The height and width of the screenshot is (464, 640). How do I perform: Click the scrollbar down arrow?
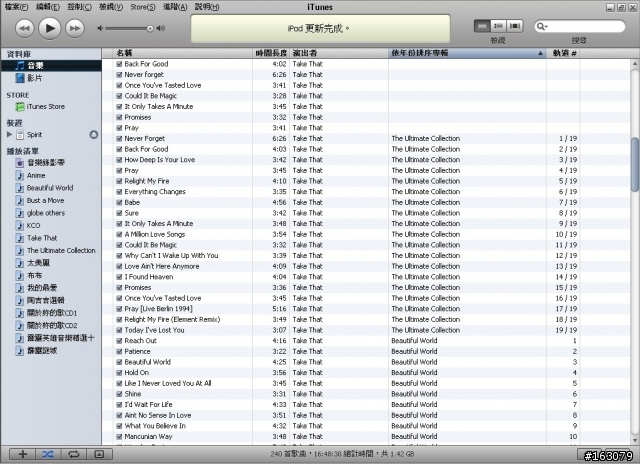[x=635, y=440]
